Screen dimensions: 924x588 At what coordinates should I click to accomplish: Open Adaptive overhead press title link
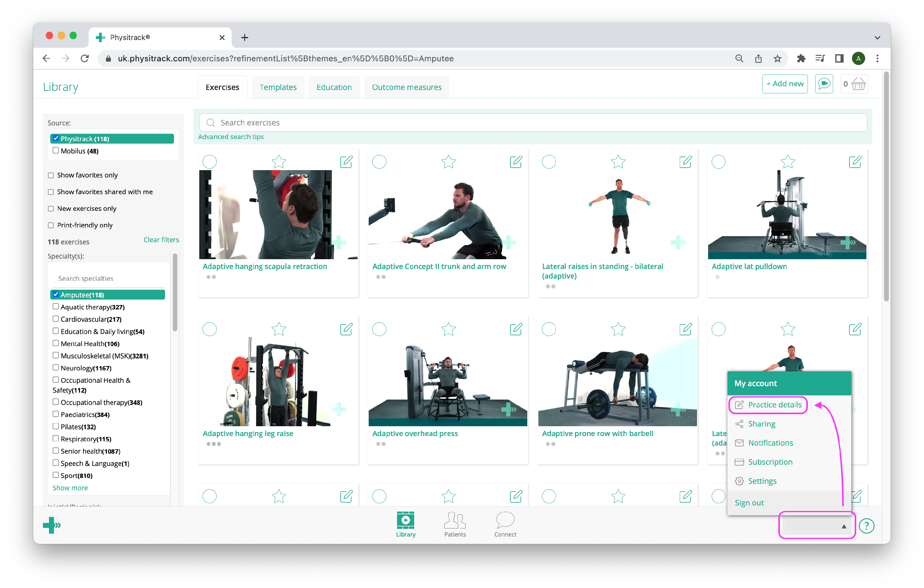[415, 434]
